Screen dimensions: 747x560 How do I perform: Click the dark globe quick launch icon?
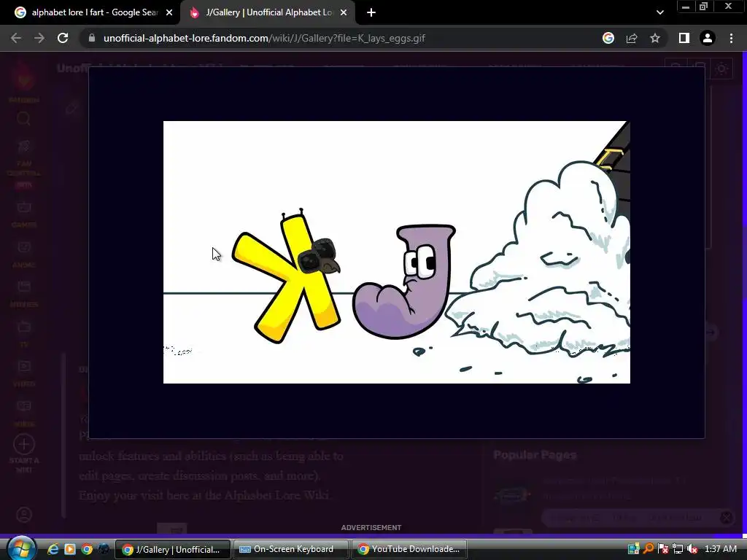[x=104, y=549]
